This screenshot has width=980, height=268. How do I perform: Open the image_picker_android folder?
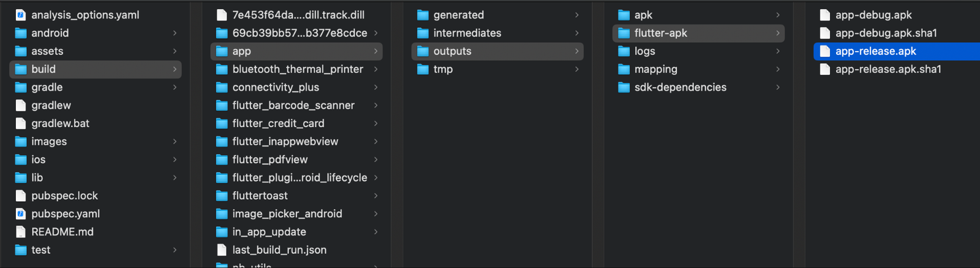point(287,213)
